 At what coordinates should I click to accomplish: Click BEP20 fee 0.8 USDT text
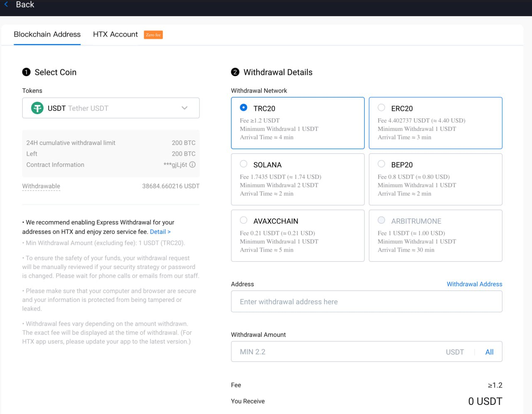[414, 177]
